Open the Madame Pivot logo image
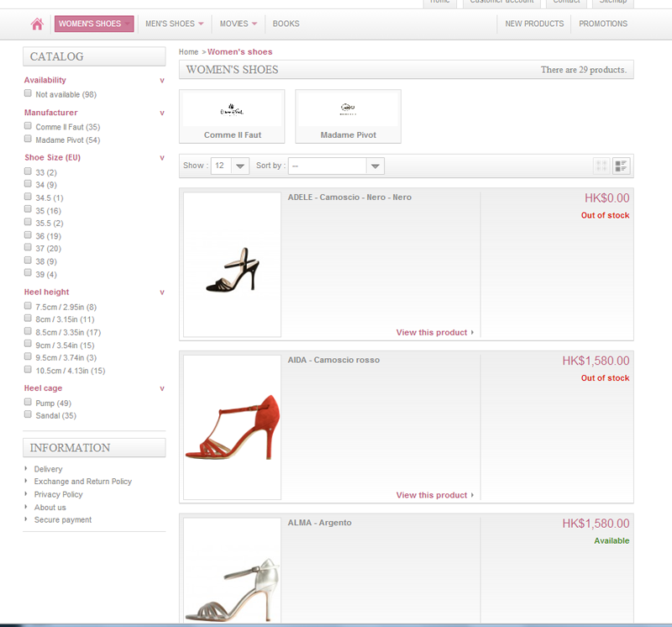 (x=348, y=109)
